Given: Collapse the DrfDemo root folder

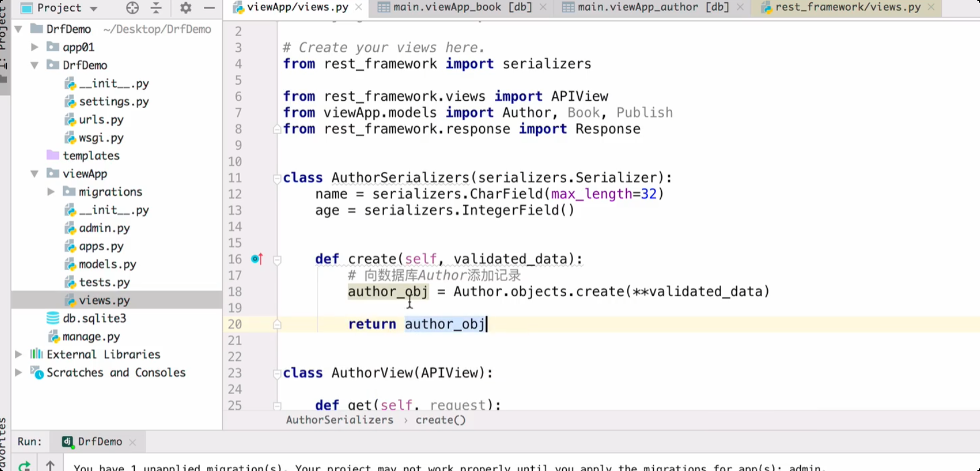Looking at the screenshot, I should click(x=19, y=29).
